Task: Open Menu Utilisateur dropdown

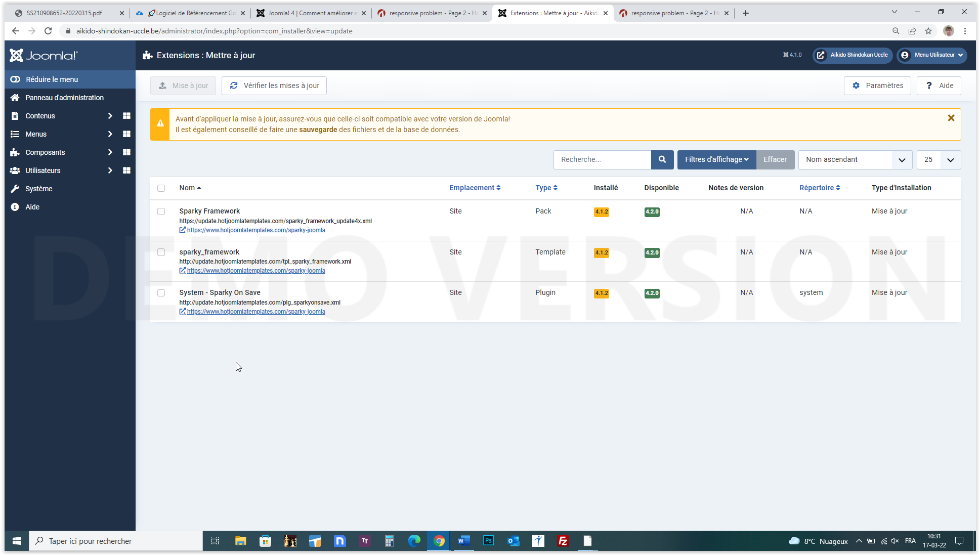Action: (x=932, y=55)
